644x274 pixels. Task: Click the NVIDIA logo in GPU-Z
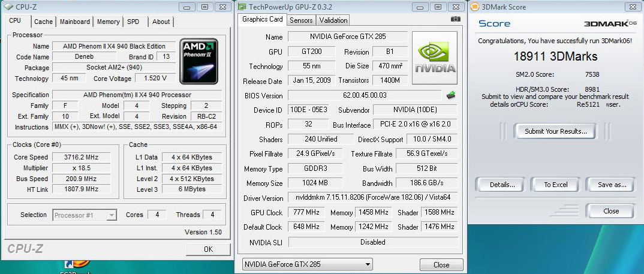click(435, 58)
